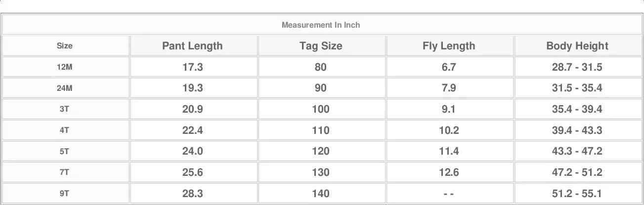Click the 7T size row label

64,173
